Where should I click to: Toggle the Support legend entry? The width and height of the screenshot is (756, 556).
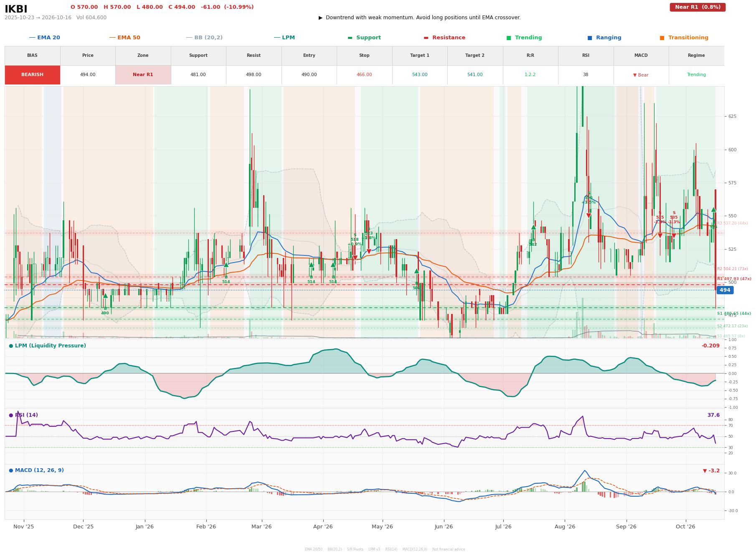pos(364,38)
